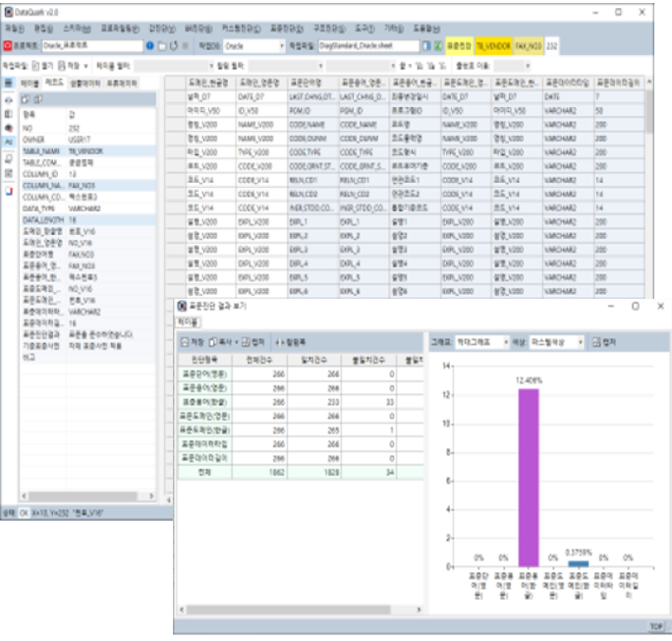Click the 저장 save icon in the result dialog
Image resolution: width=672 pixels, height=641 pixels.
184,341
